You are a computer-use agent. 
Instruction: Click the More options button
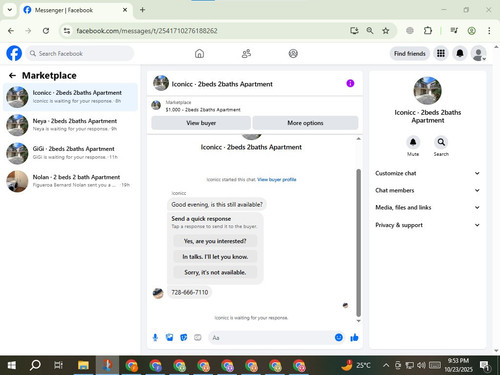305,123
